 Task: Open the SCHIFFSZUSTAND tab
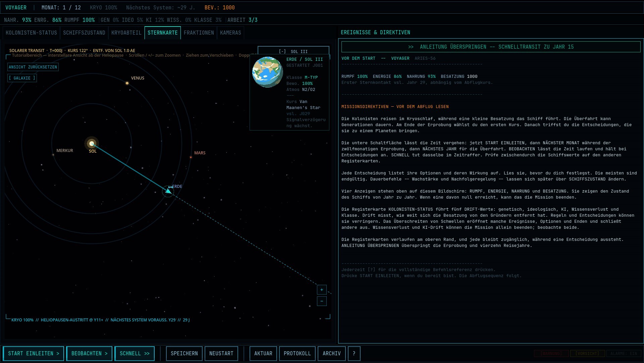84,33
